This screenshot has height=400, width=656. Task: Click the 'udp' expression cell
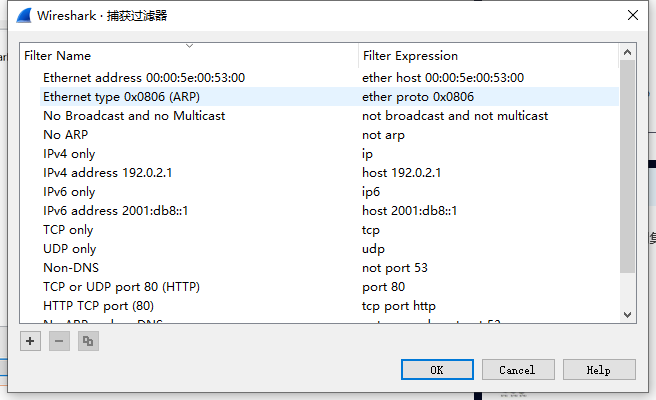coord(373,249)
